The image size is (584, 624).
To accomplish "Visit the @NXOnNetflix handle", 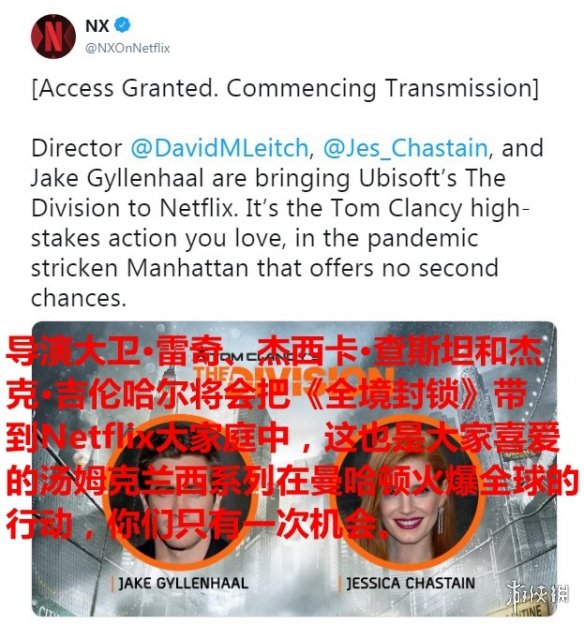I will 128,48.
